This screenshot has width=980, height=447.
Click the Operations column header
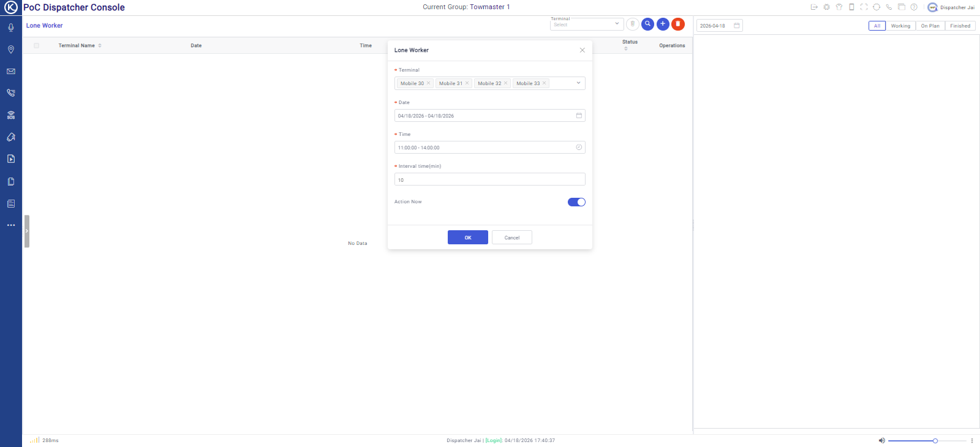(x=672, y=45)
